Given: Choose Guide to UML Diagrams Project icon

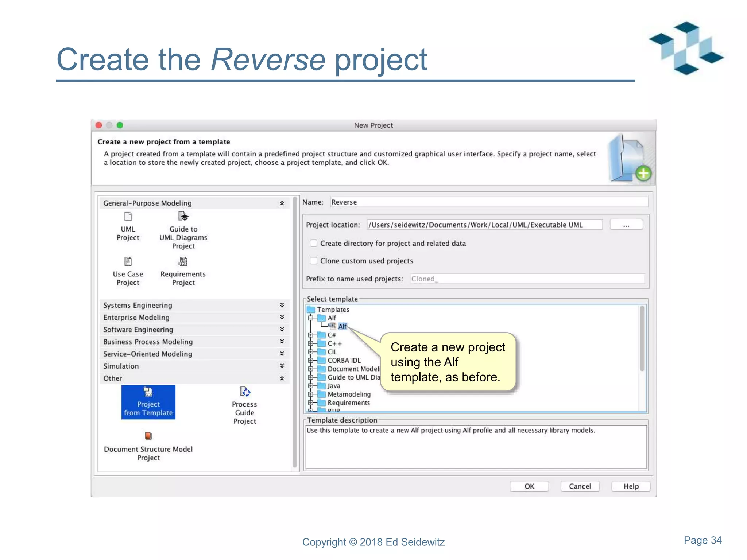Looking at the screenshot, I should pyautogui.click(x=183, y=217).
